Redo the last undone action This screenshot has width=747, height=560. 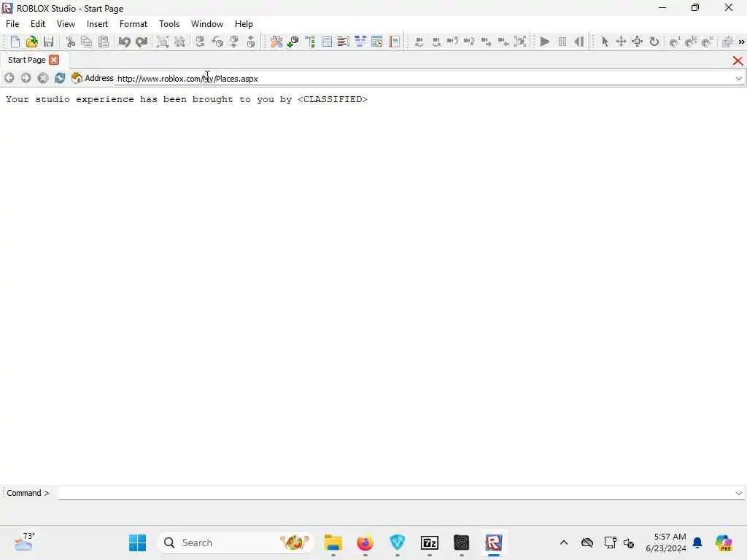tap(142, 42)
